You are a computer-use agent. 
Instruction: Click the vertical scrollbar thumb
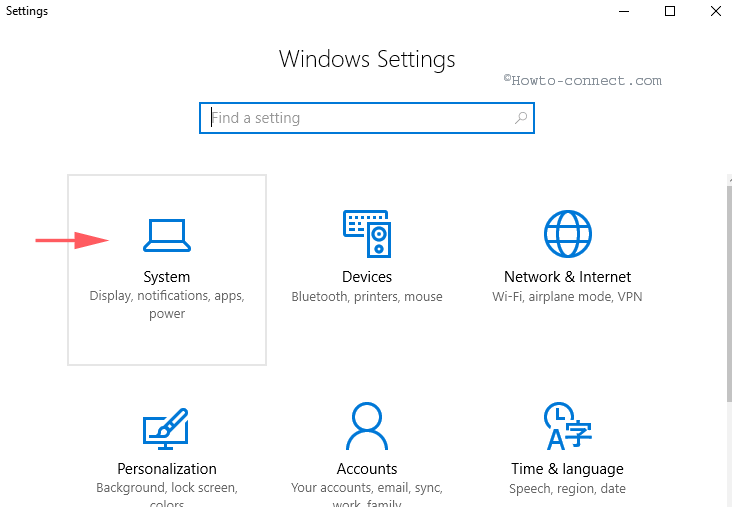click(x=729, y=293)
